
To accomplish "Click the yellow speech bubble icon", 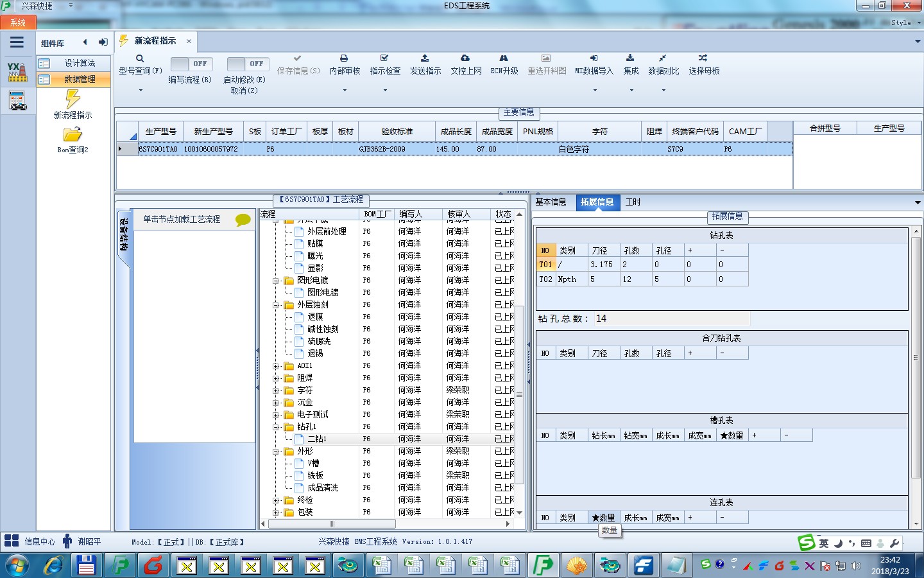I will [243, 220].
